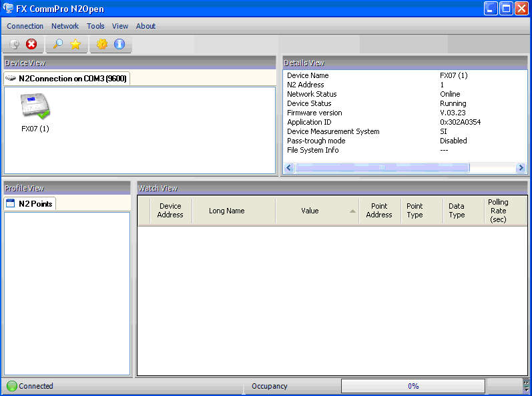Viewport: 532px width, 396px height.
Task: Minimize the FX CommPro N2Open window
Action: [491, 9]
